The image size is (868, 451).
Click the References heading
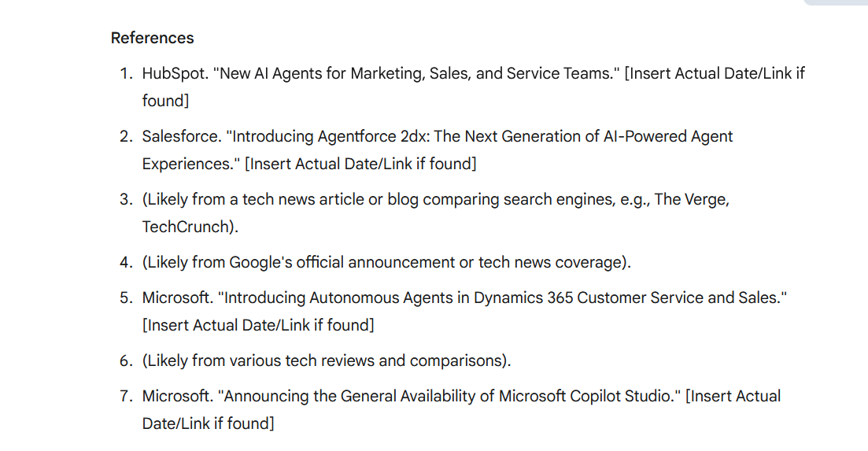point(152,39)
